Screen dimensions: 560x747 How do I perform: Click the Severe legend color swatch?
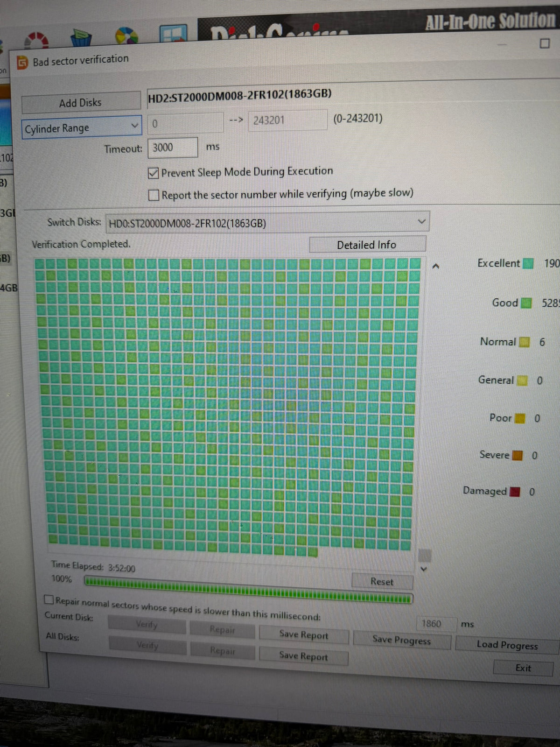517,455
